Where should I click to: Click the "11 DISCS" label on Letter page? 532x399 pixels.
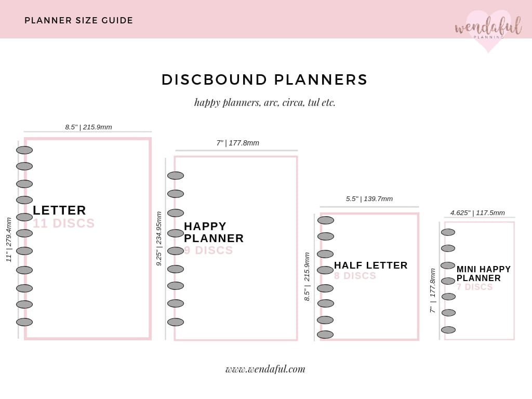pos(64,223)
